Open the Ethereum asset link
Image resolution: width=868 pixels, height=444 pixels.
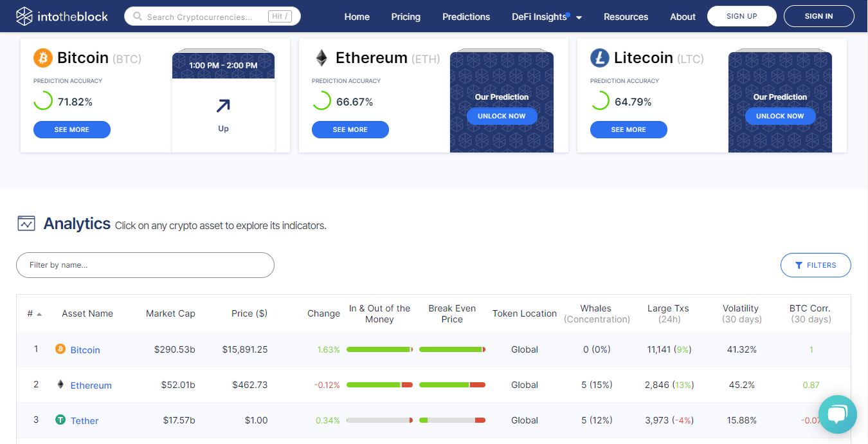[x=91, y=385]
